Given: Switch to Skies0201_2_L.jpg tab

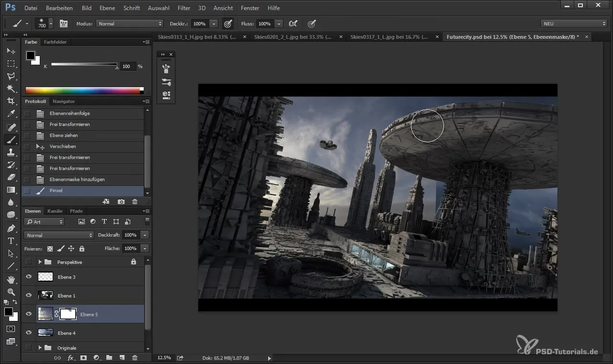Looking at the screenshot, I should click(x=293, y=37).
